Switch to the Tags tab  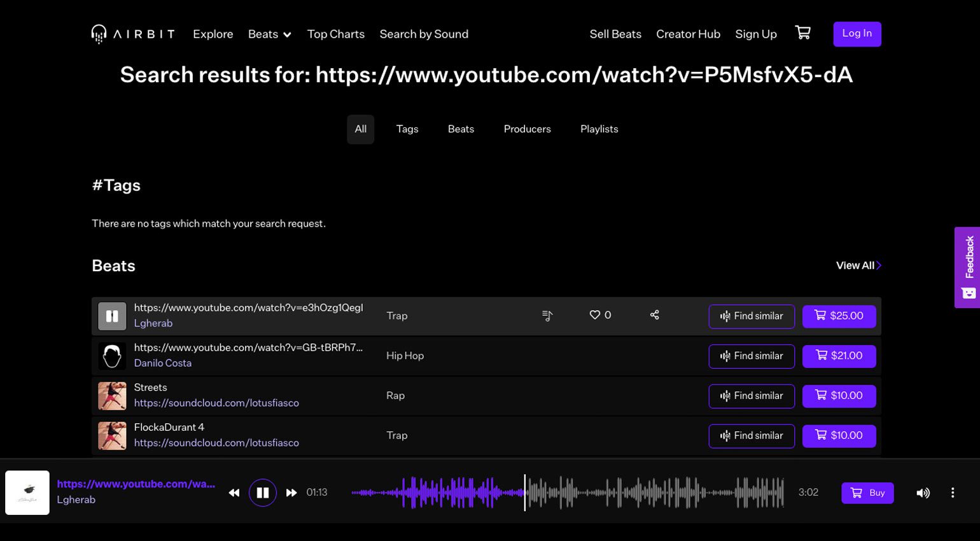407,129
